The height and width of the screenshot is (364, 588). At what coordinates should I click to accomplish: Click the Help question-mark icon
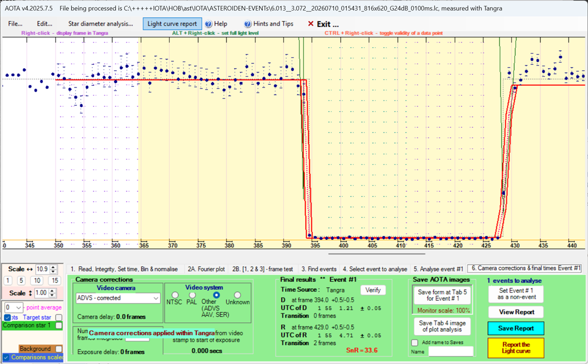208,24
